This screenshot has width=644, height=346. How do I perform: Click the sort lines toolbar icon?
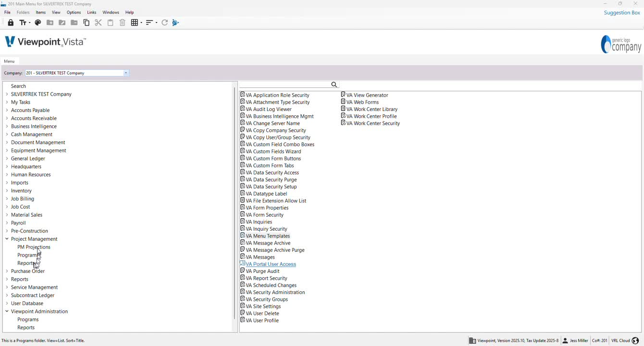pos(149,23)
